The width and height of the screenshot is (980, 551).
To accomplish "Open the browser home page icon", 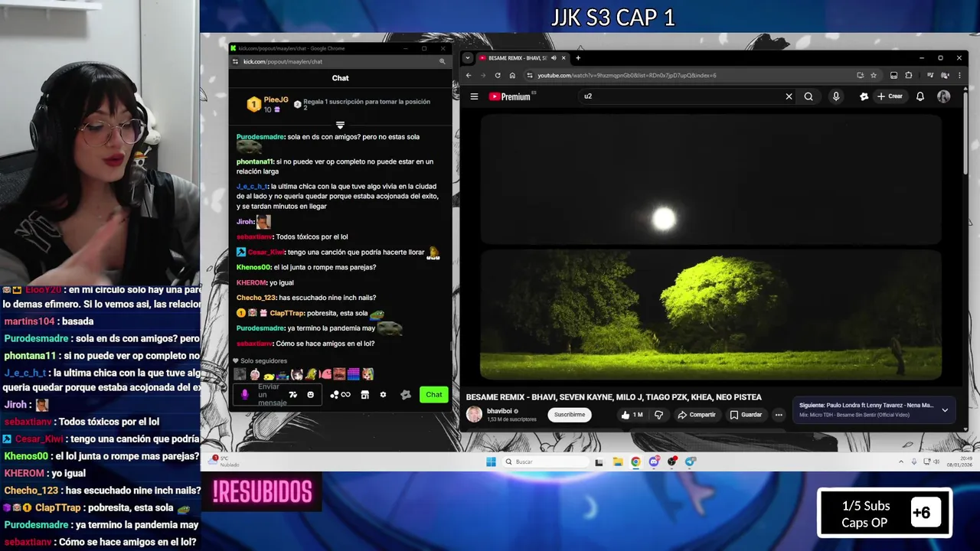I will click(512, 75).
